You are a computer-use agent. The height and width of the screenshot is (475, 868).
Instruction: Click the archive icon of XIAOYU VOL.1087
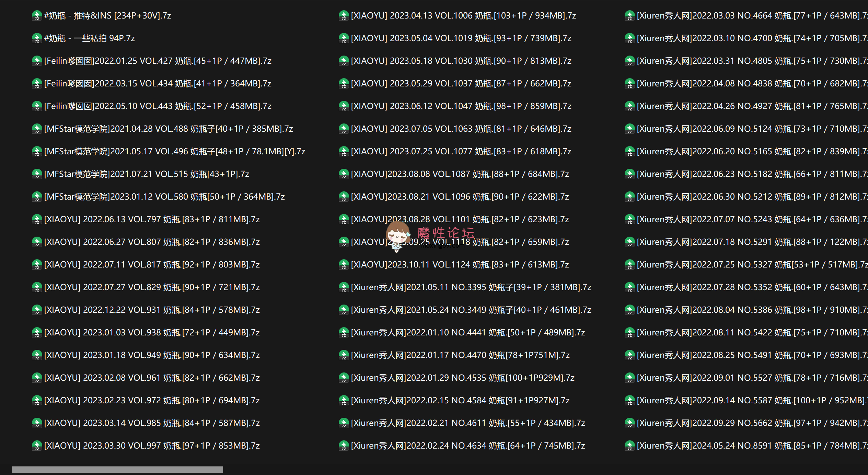pos(344,174)
